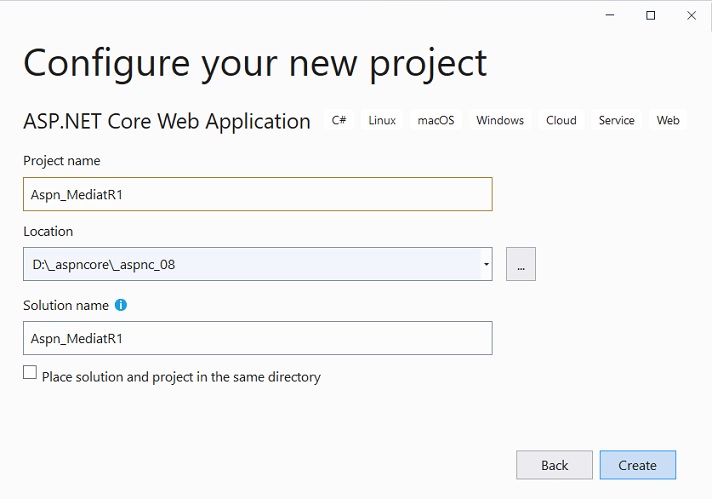This screenshot has height=499, width=712.
Task: Minimize the project configuration window
Action: [610, 15]
